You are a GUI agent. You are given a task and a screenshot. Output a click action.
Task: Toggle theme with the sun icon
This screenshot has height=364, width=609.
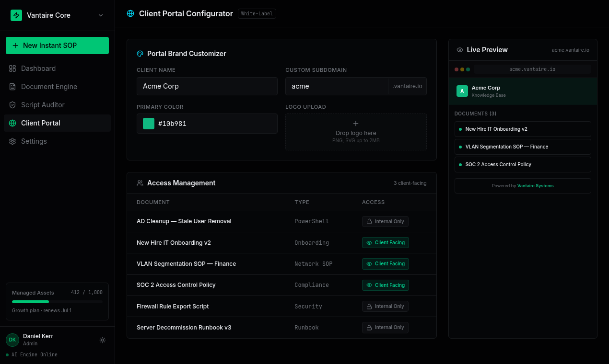click(x=103, y=340)
